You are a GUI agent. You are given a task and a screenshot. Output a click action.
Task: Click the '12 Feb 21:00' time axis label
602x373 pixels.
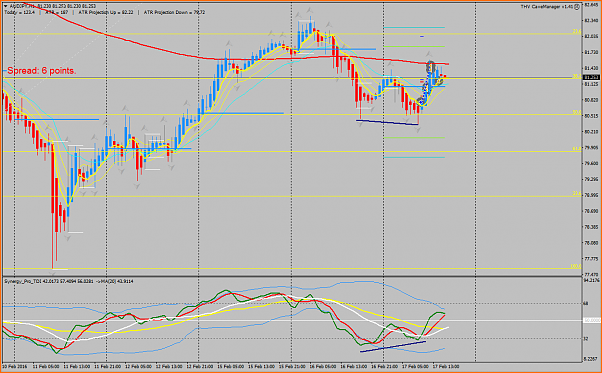pos(200,366)
